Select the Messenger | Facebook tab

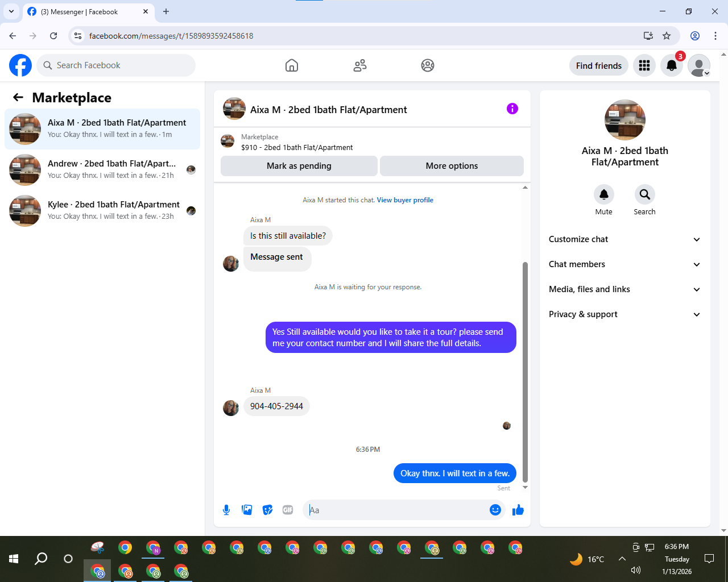88,11
